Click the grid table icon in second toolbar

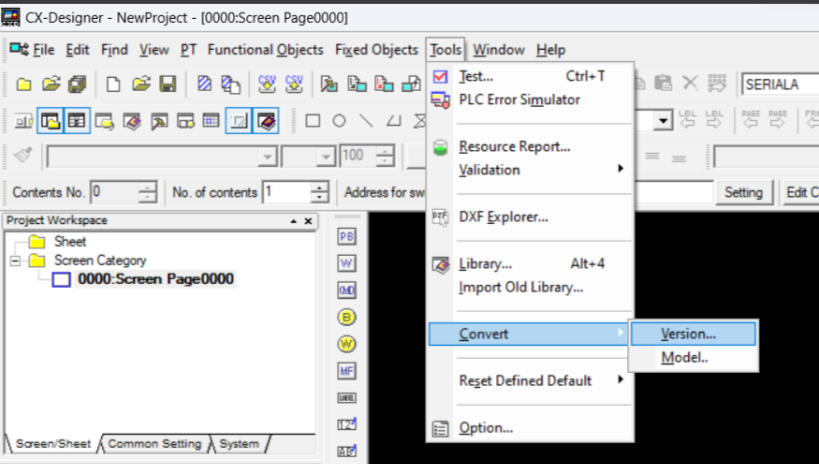pyautogui.click(x=211, y=121)
